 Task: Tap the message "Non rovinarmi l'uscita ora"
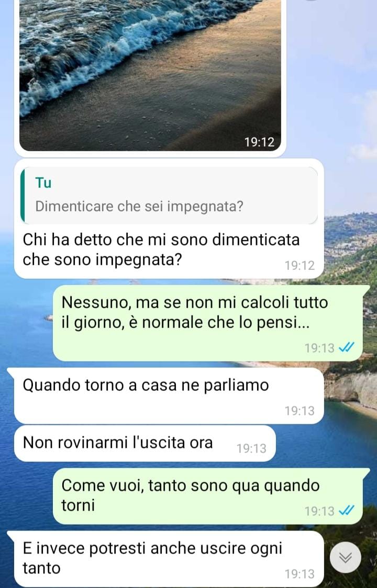click(x=145, y=443)
